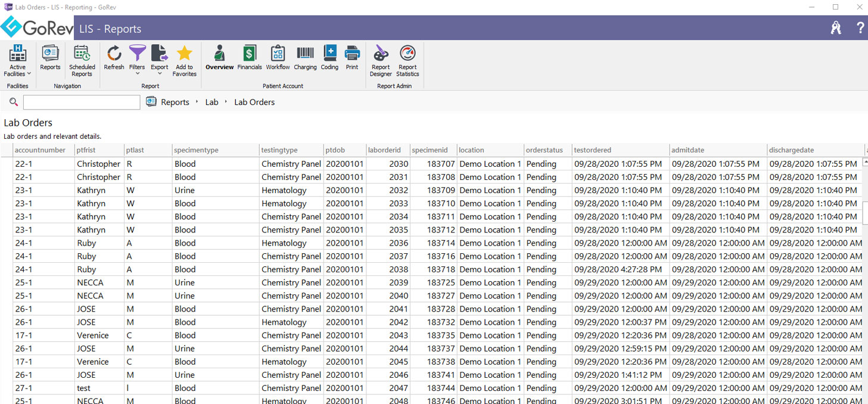Click test ordered 09/29/2020 1:41:12 PM cell
The height and width of the screenshot is (404, 868).
pyautogui.click(x=621, y=375)
